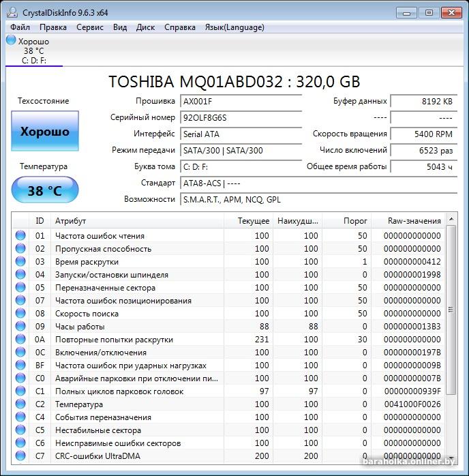469x476 pixels.
Task: Click the blue Хорошо health status button
Action: [x=45, y=132]
